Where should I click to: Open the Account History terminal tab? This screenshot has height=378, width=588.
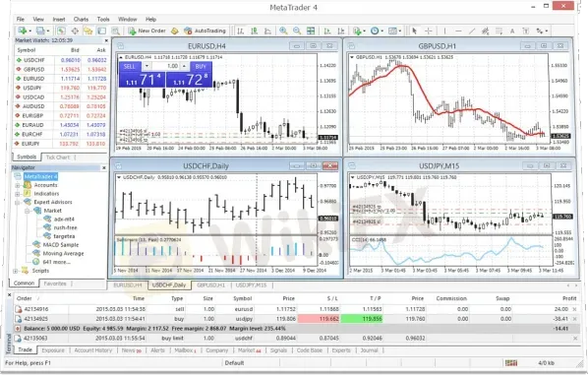coord(93,350)
